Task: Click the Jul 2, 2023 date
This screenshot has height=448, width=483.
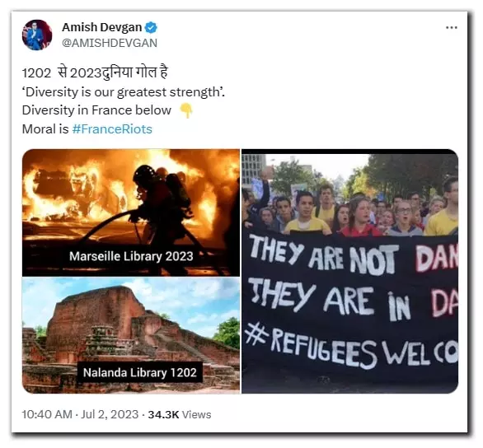Action: tap(110, 414)
